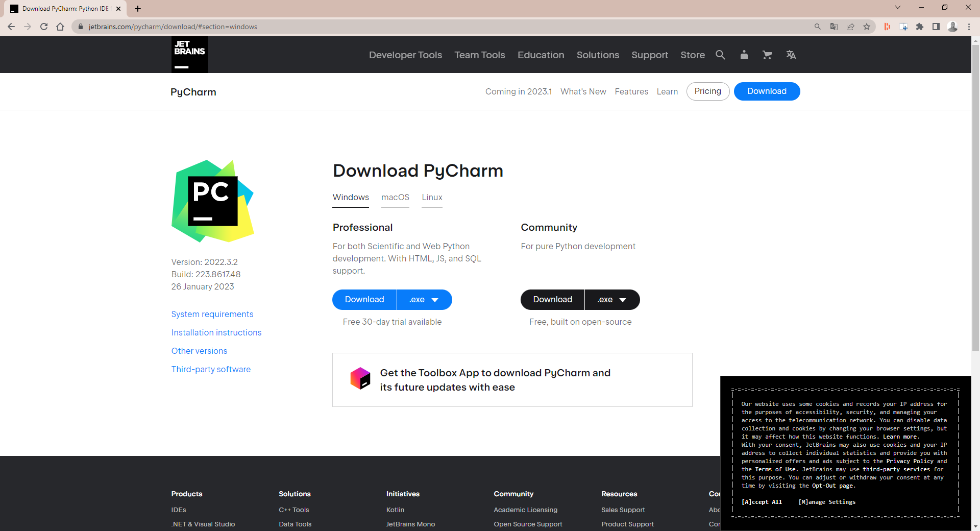Screen dimensions: 980x531
Task: Open footer Academic Licensing link
Action: tap(525, 510)
